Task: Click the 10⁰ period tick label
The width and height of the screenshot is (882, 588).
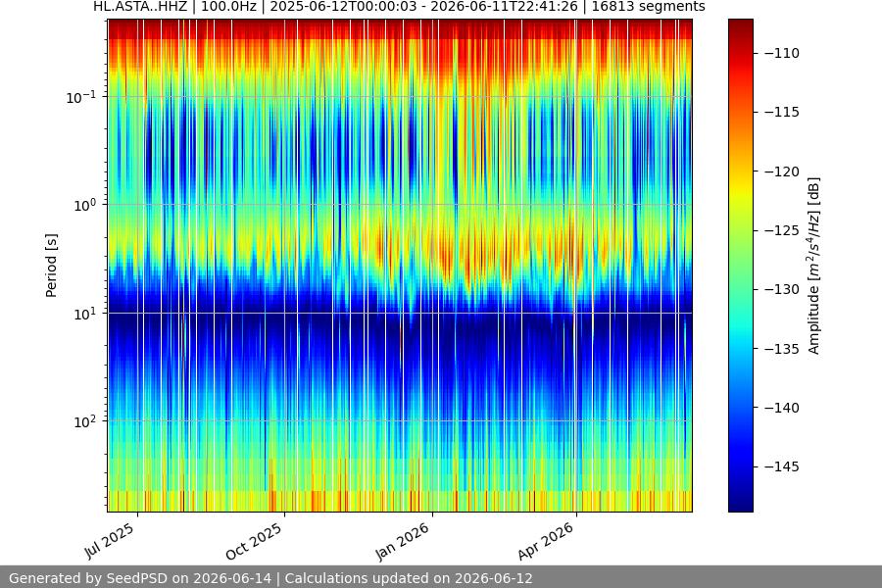Action: click(x=85, y=206)
